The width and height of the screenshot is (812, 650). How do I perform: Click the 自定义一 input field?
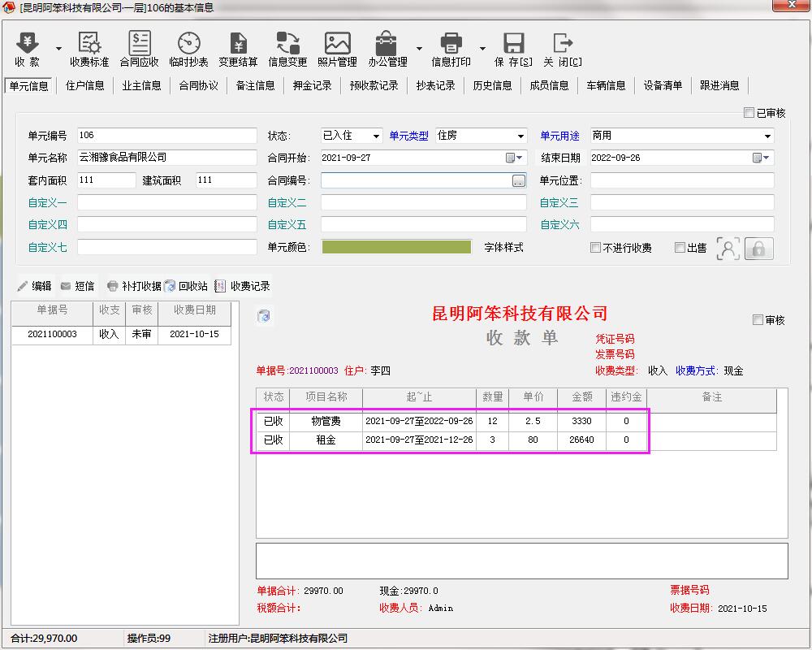(166, 202)
